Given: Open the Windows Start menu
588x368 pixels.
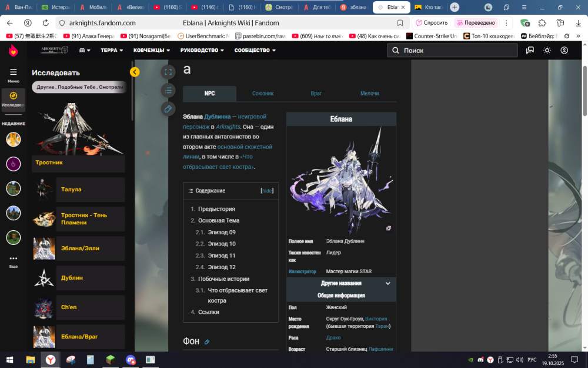Looking at the screenshot, I should 10,360.
